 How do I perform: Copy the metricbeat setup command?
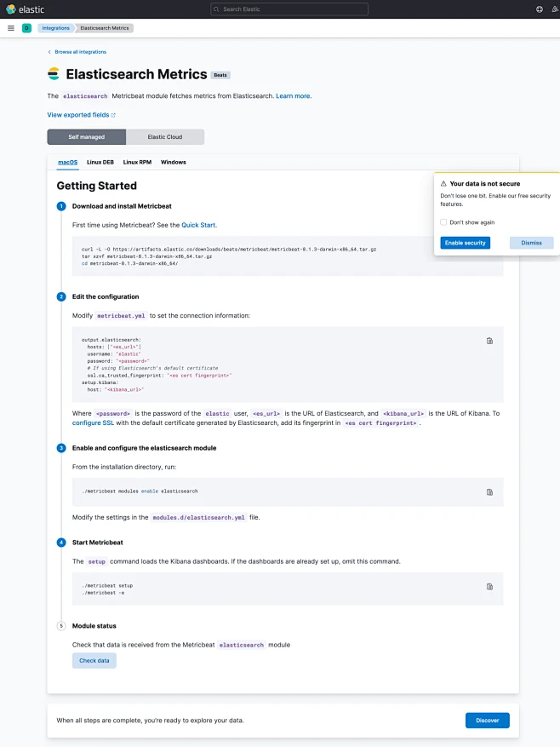(x=489, y=586)
